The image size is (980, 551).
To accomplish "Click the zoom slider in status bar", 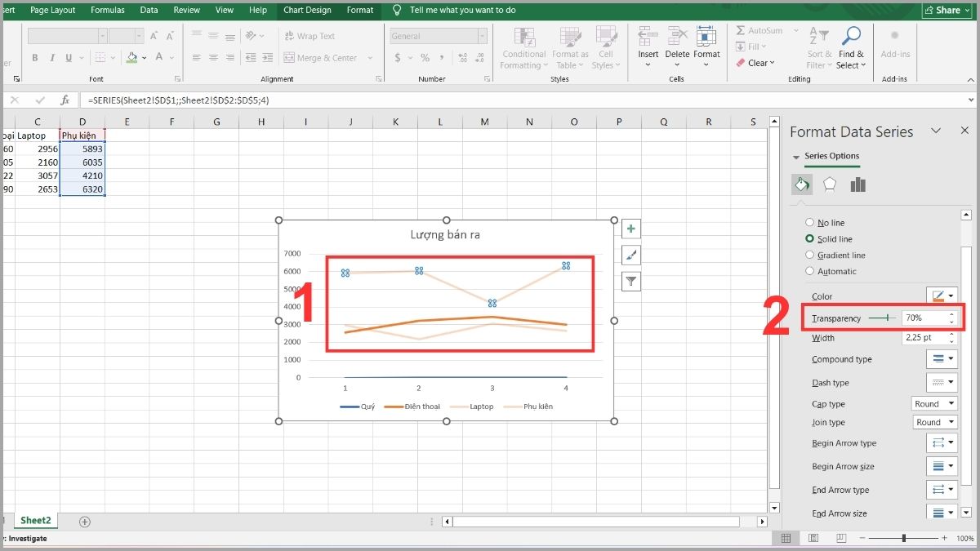I will (904, 539).
